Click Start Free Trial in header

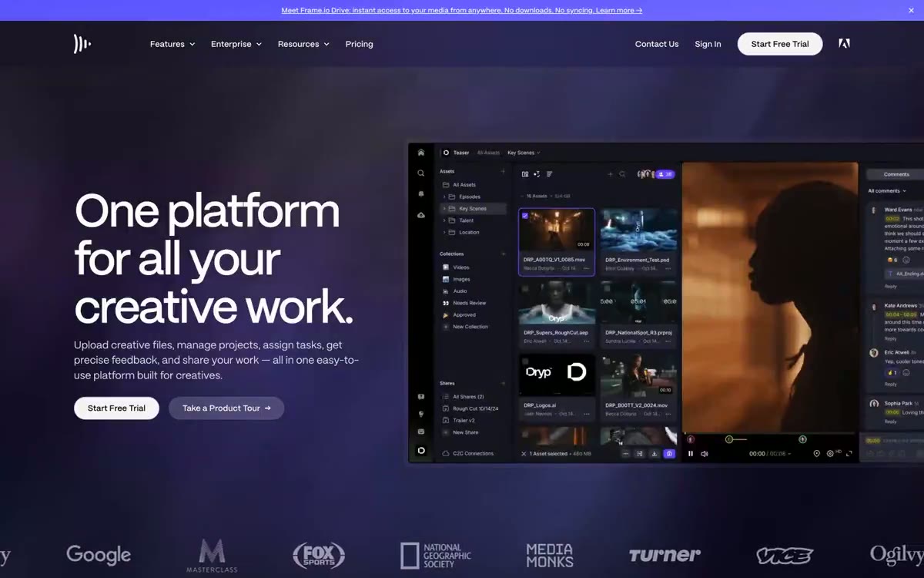coord(780,44)
